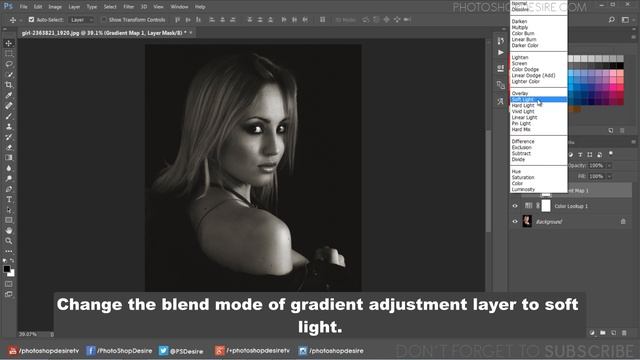The height and width of the screenshot is (360, 640).
Task: Select the Dodge tool
Action: (x=9, y=178)
